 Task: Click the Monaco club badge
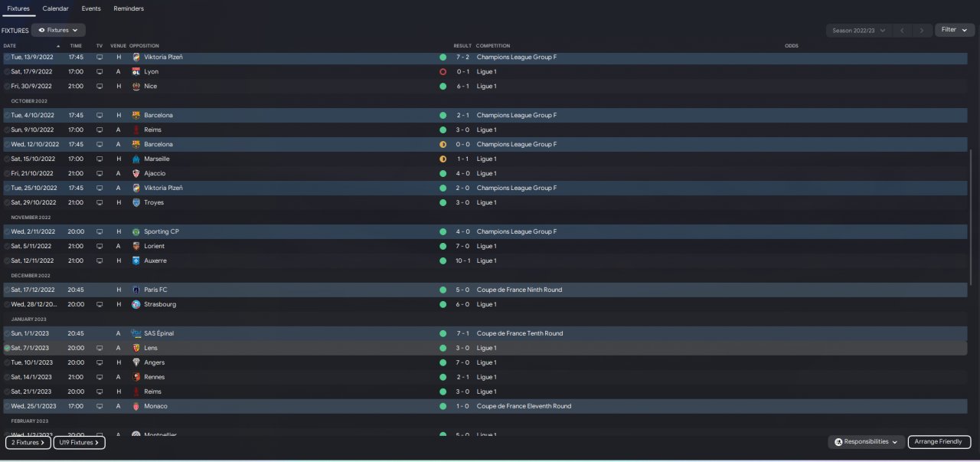pos(136,406)
